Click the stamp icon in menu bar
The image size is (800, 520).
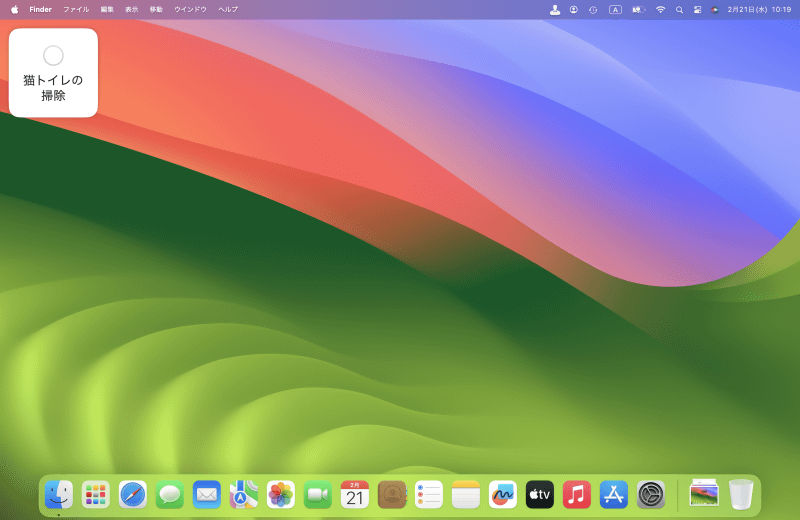tap(555, 9)
